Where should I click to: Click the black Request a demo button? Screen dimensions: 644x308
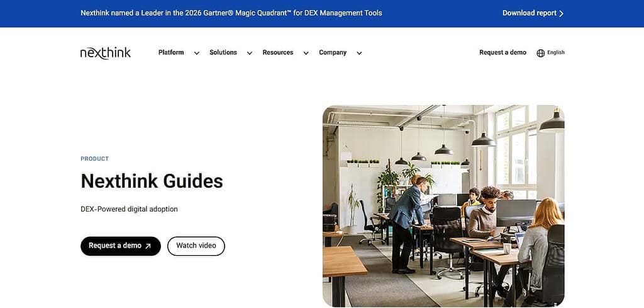click(121, 246)
